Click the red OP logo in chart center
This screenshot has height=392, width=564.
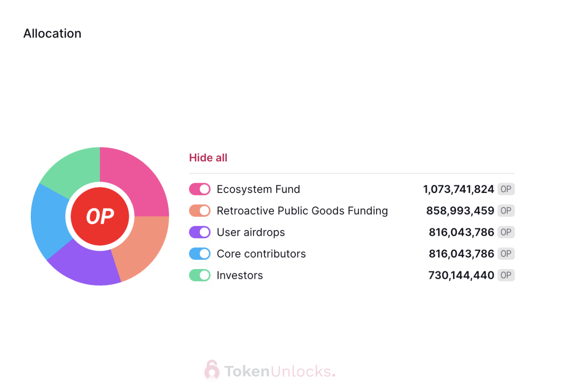[x=100, y=216]
